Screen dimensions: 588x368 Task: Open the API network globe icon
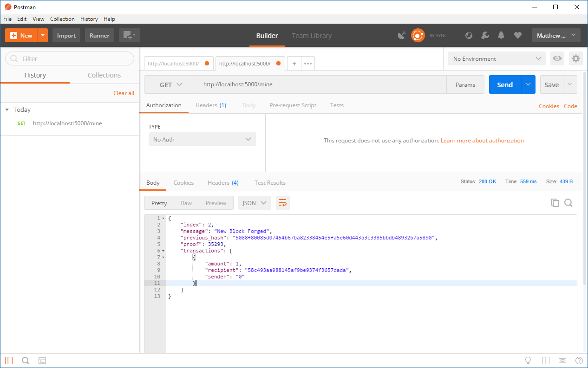pyautogui.click(x=469, y=35)
